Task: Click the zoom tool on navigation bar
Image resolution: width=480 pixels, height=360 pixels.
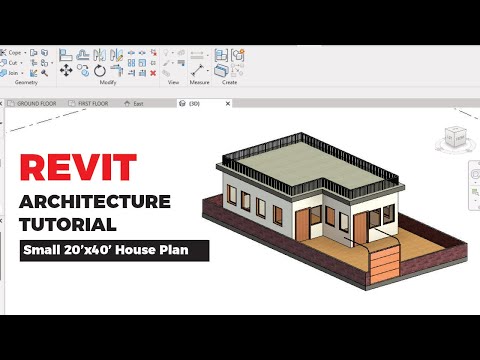Action: point(475,192)
